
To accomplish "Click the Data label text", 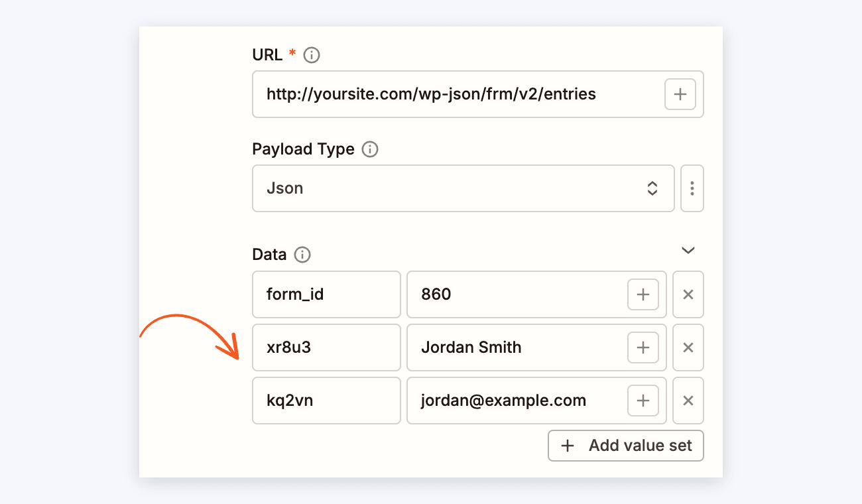I will 270,255.
